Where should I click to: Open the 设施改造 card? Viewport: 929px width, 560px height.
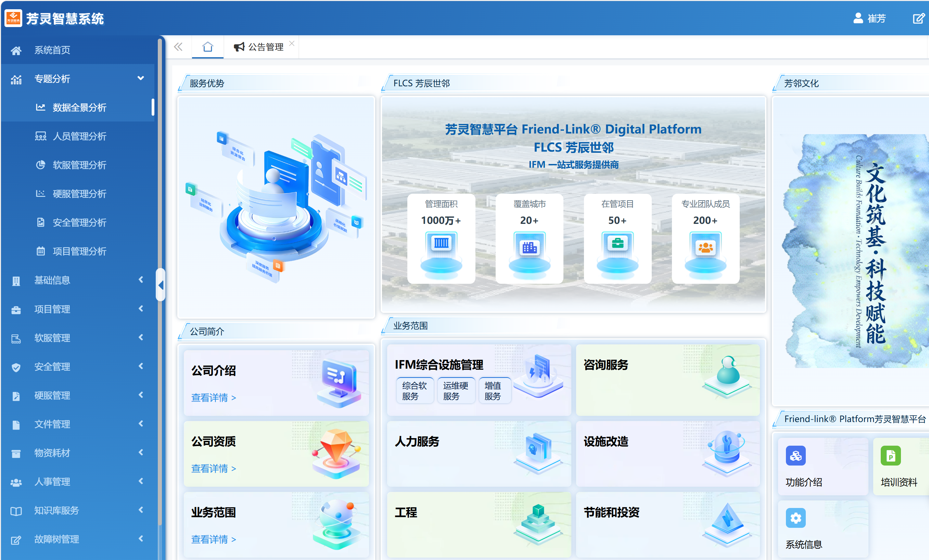click(667, 454)
